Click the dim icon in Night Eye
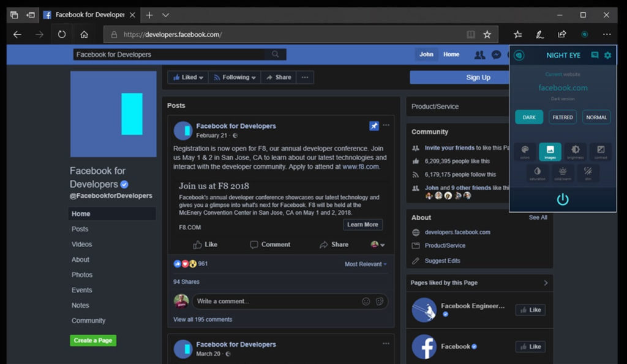 coord(587,173)
